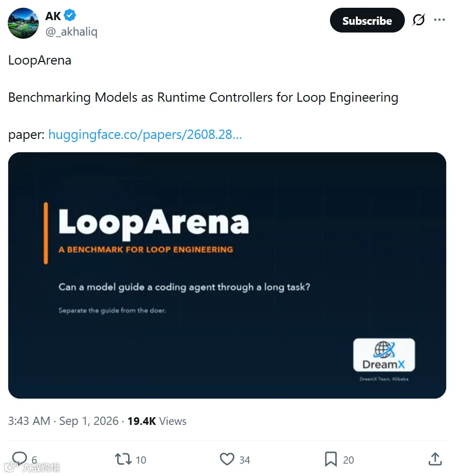Open the @_akhaliq handle
This screenshot has width=457, height=476.
pos(71,31)
